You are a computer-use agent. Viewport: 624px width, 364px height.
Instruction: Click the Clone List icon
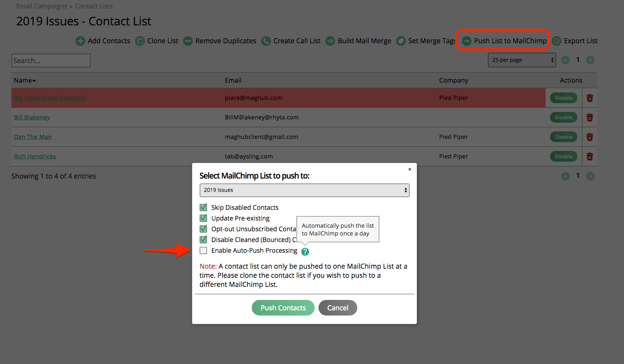(140, 41)
